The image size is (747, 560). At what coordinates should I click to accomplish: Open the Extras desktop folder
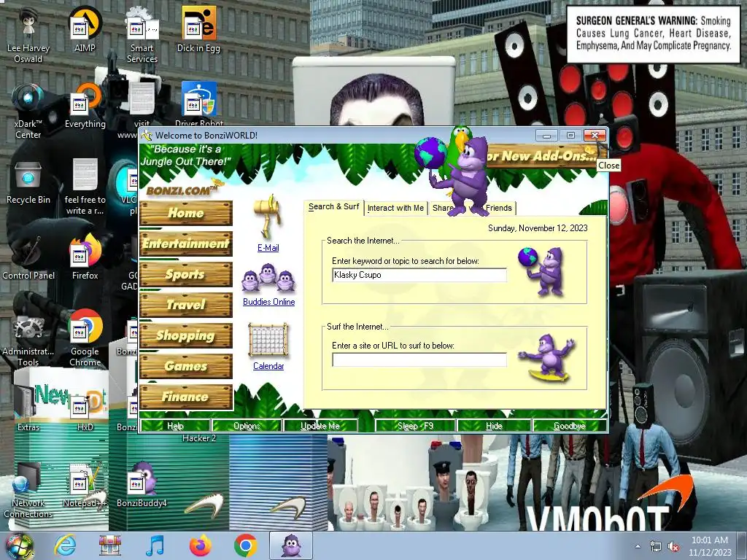point(28,410)
